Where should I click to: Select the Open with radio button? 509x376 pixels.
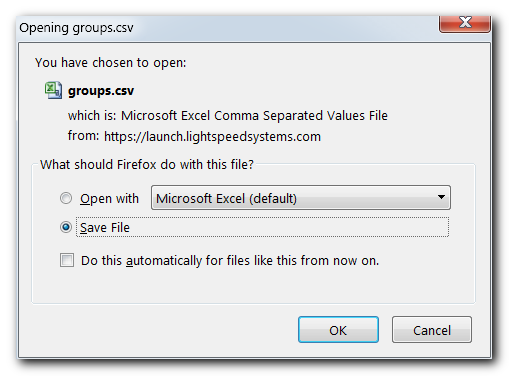[66, 198]
